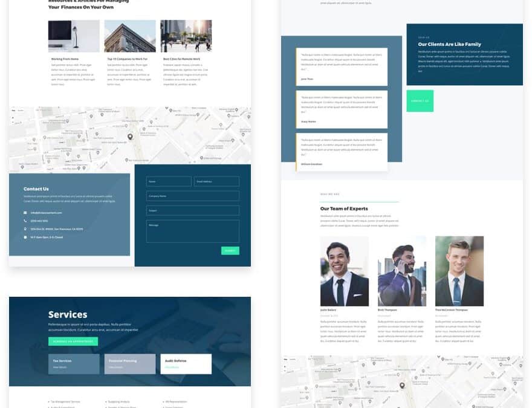Click the Map view button on the right page map

286,359
